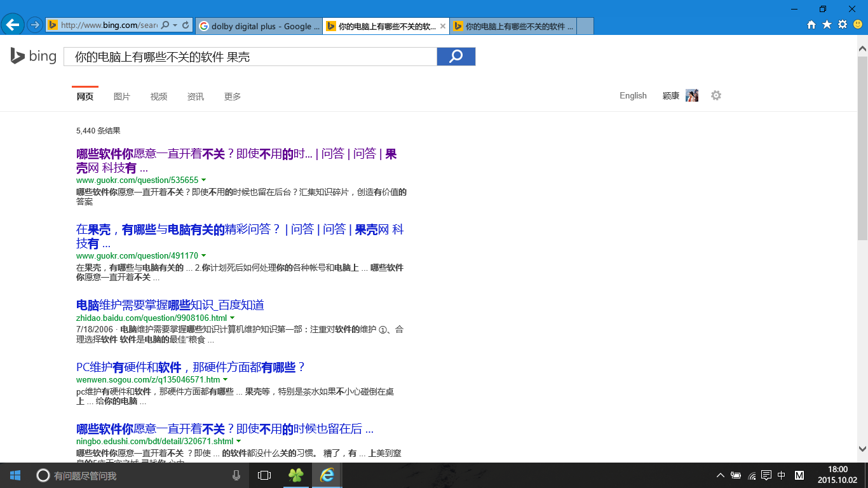Switch to the 网页 results tab
The image size is (868, 488).
tap(85, 97)
